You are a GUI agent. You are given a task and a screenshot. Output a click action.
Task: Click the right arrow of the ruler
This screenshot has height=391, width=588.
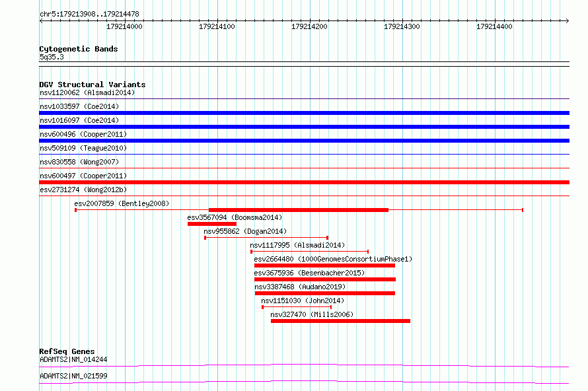click(568, 20)
